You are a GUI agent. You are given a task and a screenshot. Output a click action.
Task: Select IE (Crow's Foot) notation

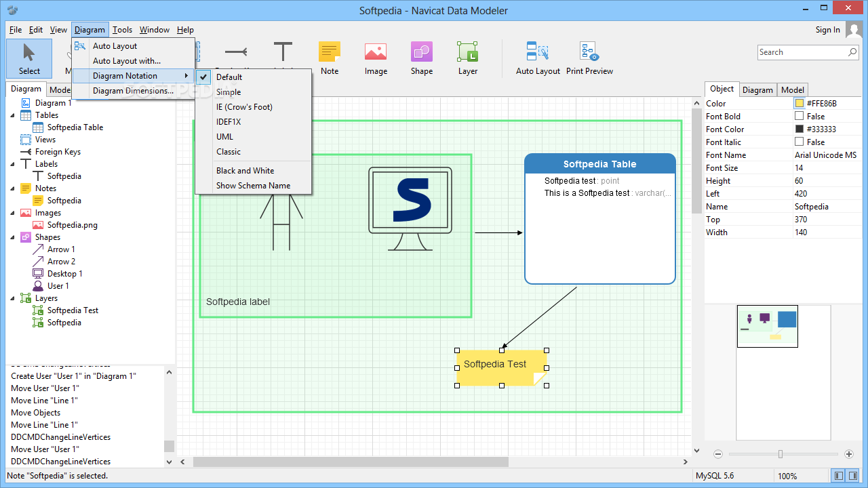(253, 107)
